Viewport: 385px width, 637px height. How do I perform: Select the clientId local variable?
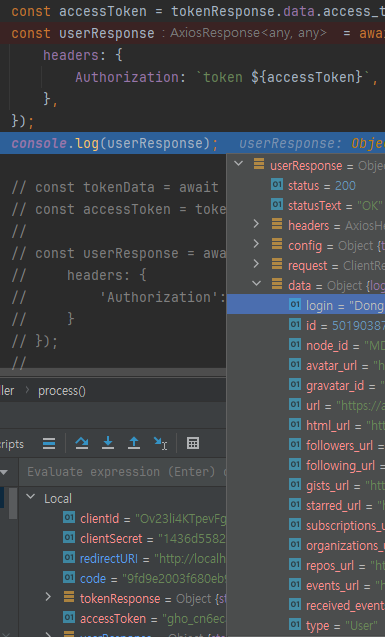123,519
